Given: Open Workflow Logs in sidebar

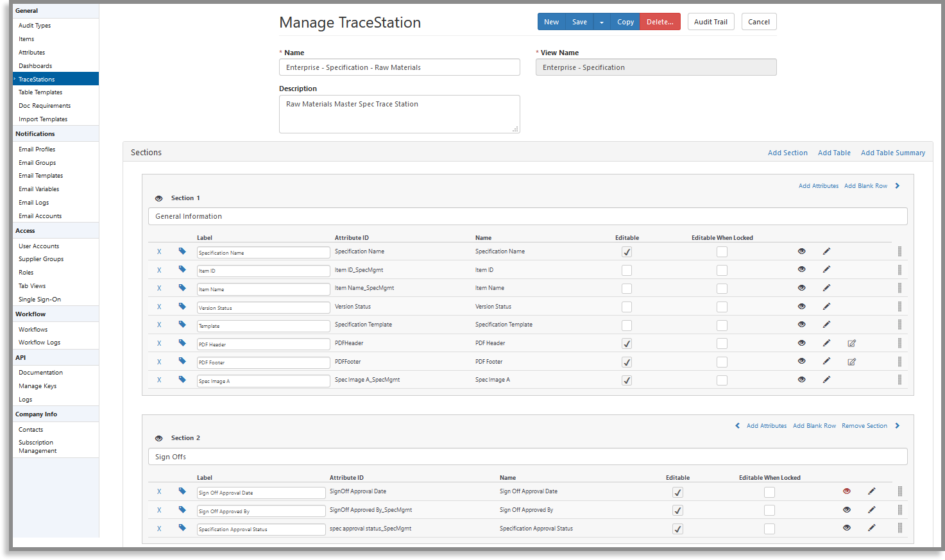Looking at the screenshot, I should click(39, 343).
